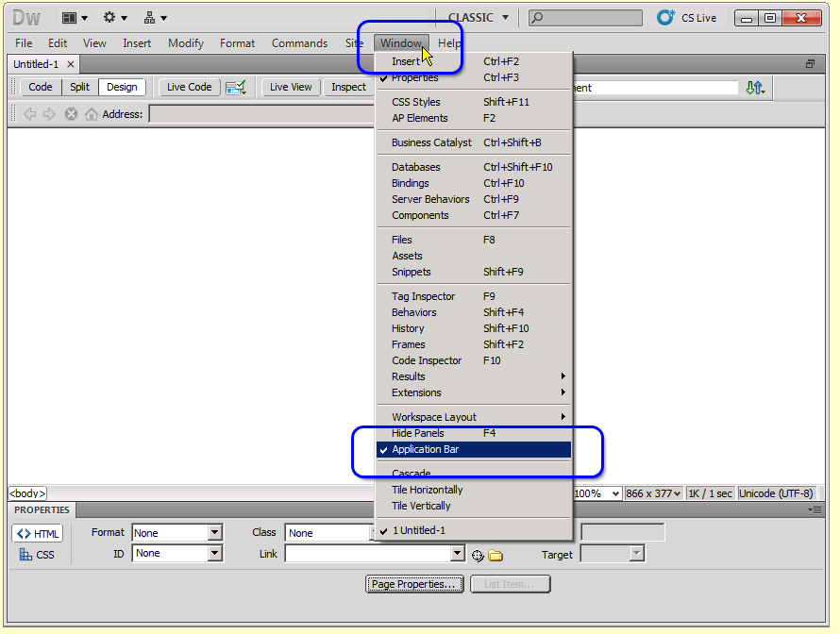The height and width of the screenshot is (634, 840).
Task: Choose Insert from the Window menu
Action: 474,61
